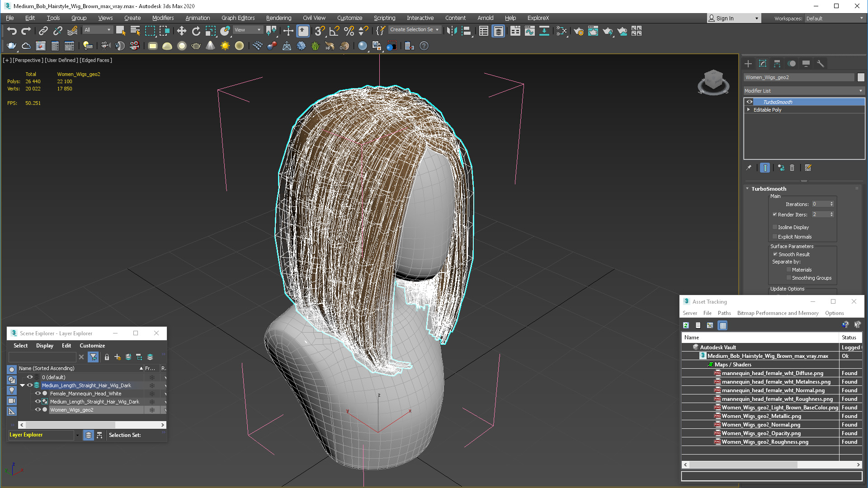
Task: Open the Modifiers menu
Action: tap(163, 18)
